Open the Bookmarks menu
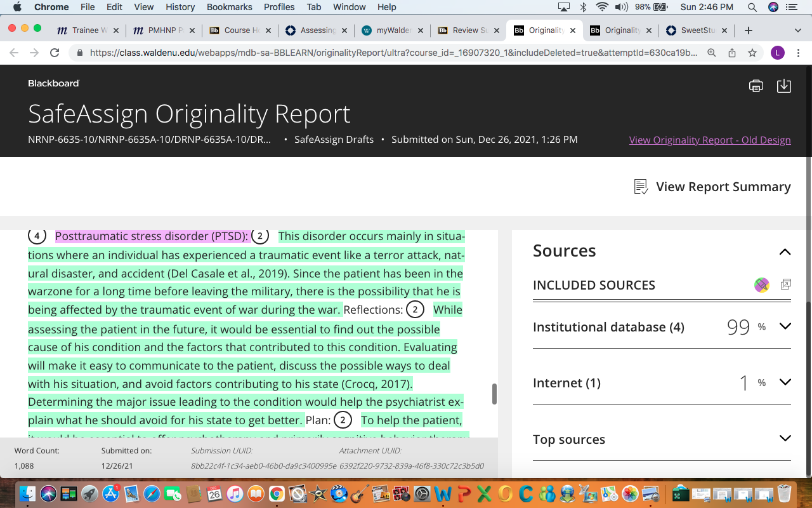Screen dimensions: 812x508 (x=229, y=7)
